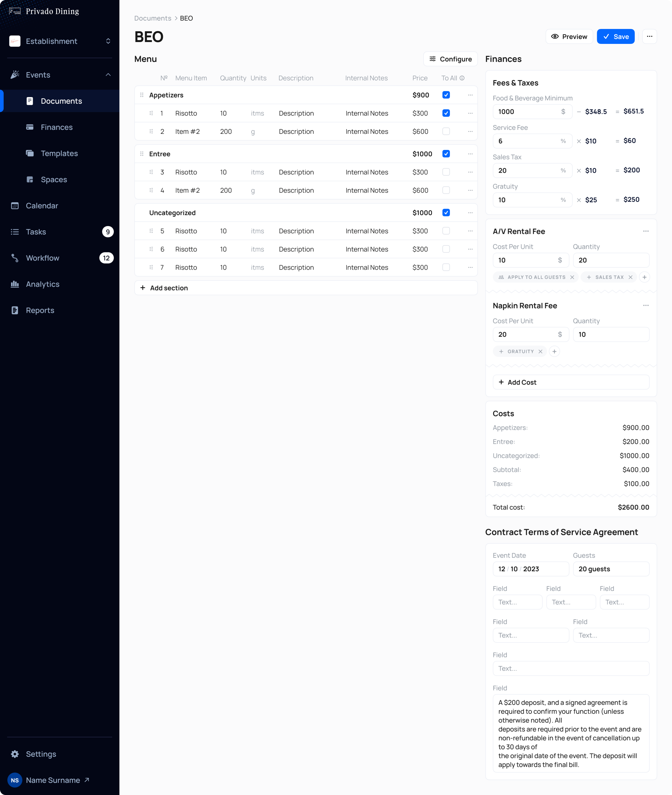Check 'To All' for Risotto row 5
The image size is (672, 795).
pyautogui.click(x=446, y=231)
